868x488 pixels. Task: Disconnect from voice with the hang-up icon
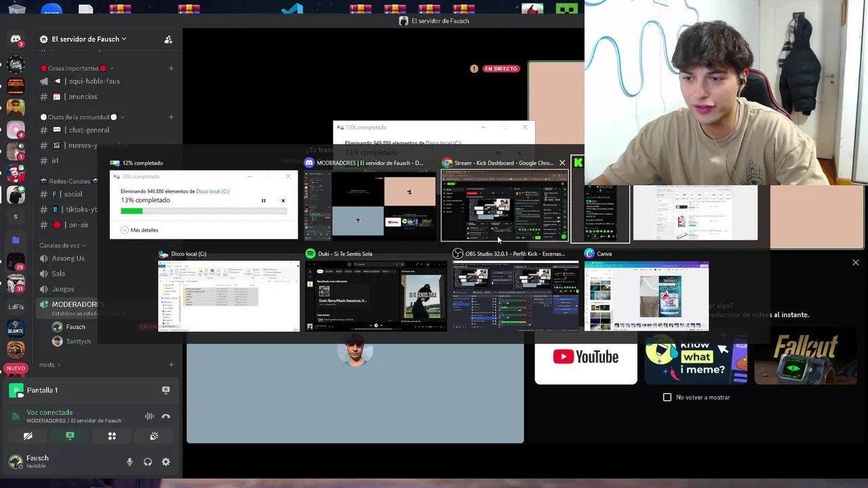tap(165, 416)
